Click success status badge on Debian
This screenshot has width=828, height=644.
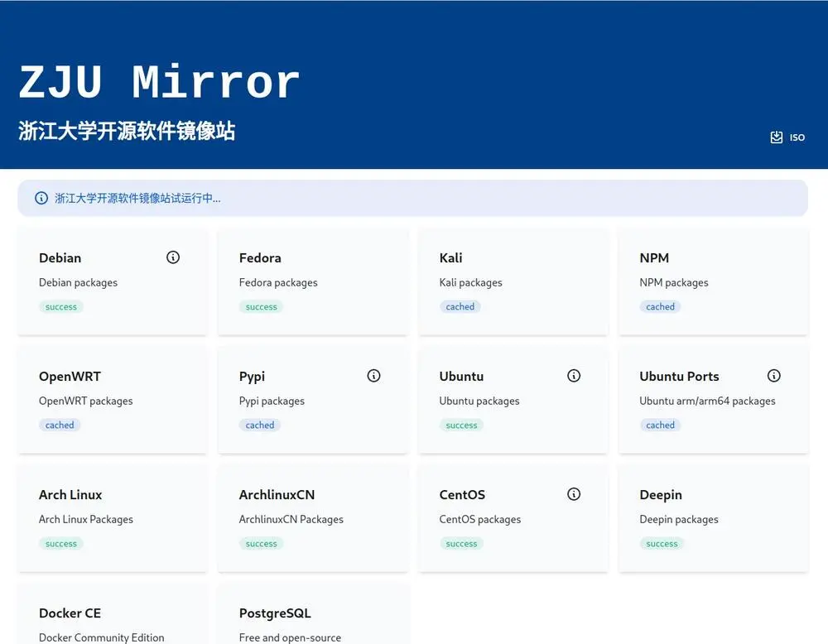tap(61, 307)
